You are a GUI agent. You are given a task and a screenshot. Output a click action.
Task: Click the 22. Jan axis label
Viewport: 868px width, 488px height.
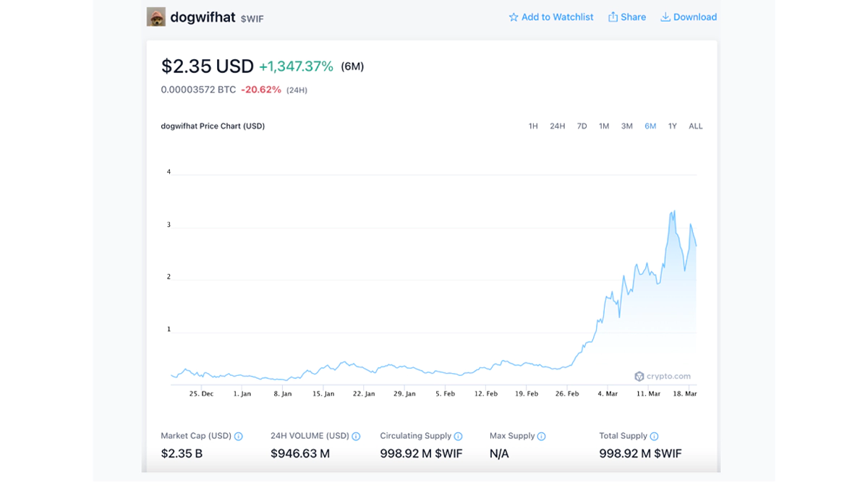pyautogui.click(x=364, y=394)
